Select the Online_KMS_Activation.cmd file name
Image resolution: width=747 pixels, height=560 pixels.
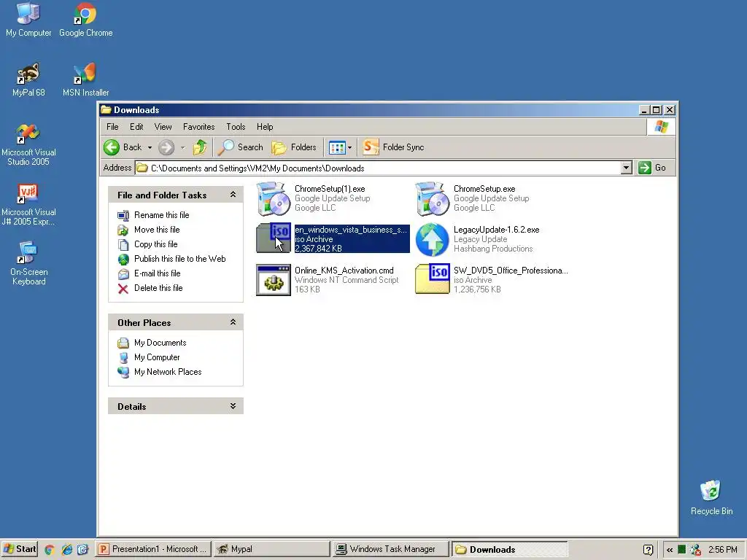pos(344,271)
